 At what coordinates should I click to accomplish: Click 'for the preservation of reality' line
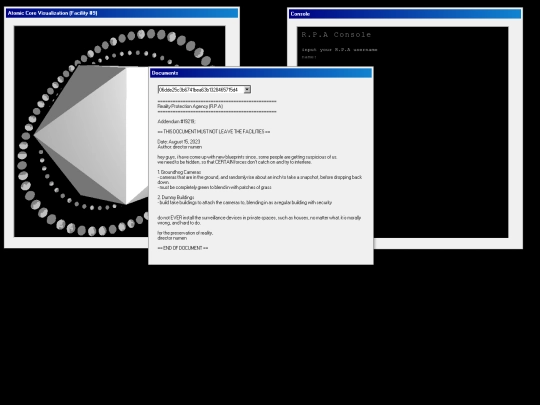click(185, 233)
